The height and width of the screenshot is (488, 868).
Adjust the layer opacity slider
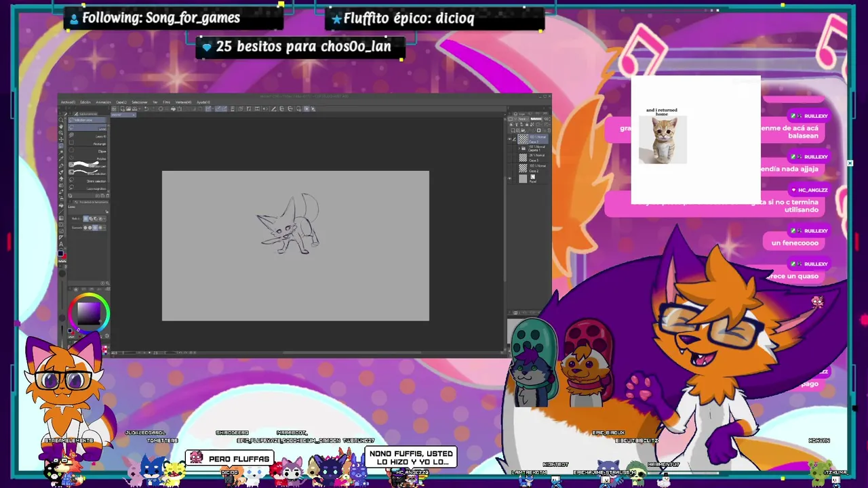pyautogui.click(x=536, y=119)
